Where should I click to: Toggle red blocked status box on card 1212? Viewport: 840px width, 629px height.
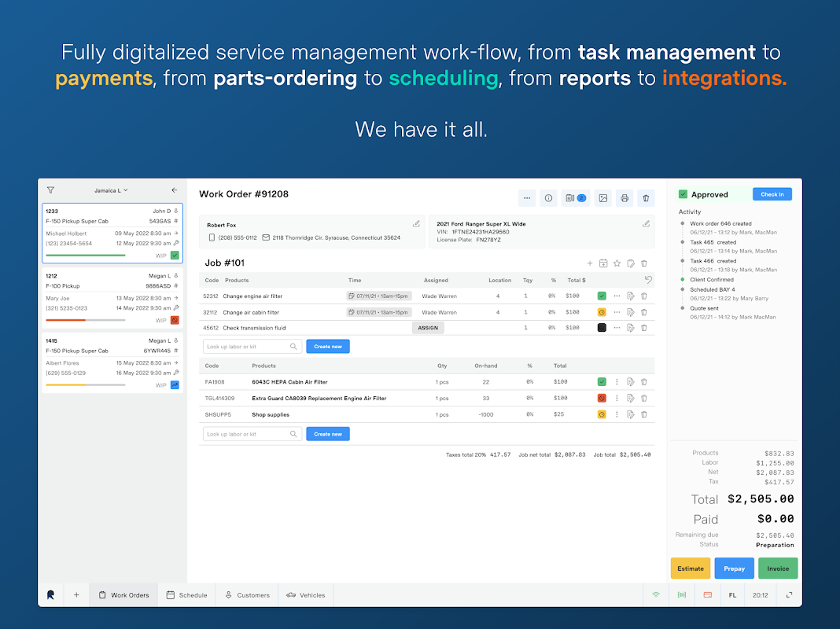(x=175, y=320)
